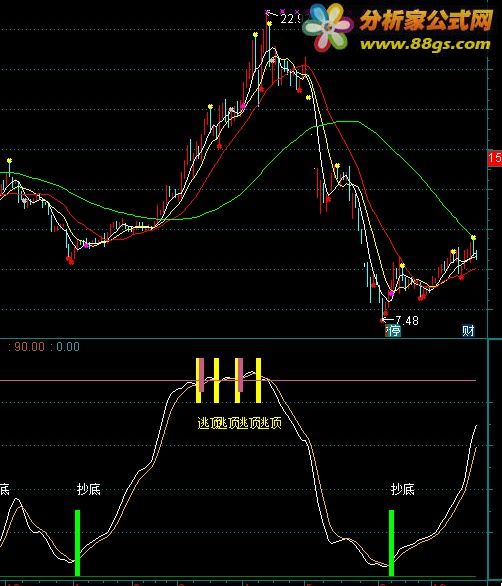Image resolution: width=502 pixels, height=586 pixels.
Task: Click the 财 marker icon at chart bottom
Action: [x=468, y=331]
